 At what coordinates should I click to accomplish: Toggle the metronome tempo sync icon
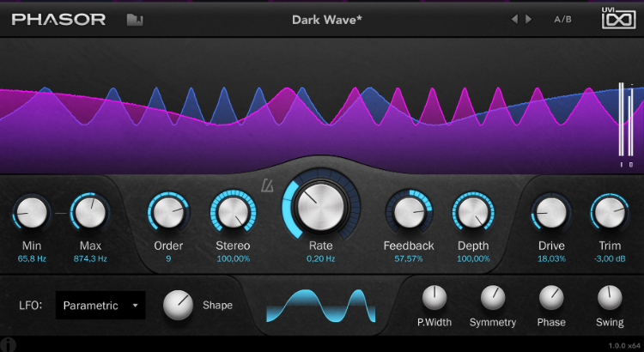click(267, 185)
